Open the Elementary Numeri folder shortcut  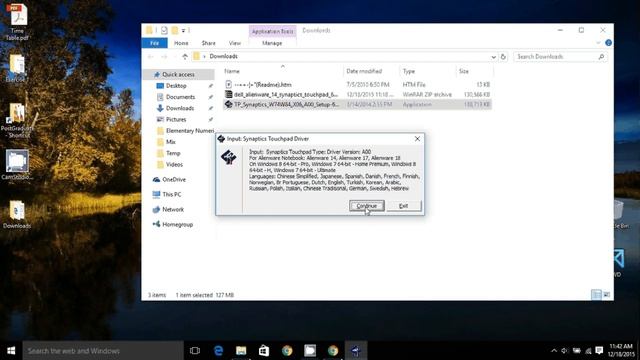coord(190,131)
